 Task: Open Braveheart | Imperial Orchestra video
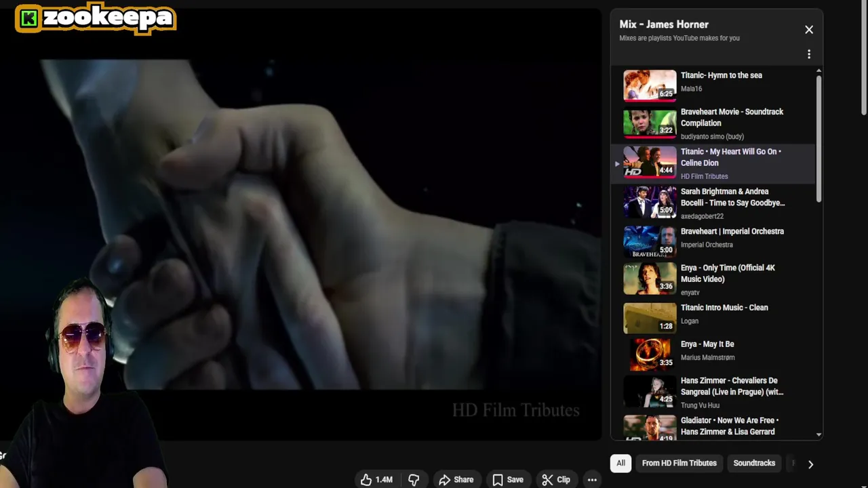[713, 241]
